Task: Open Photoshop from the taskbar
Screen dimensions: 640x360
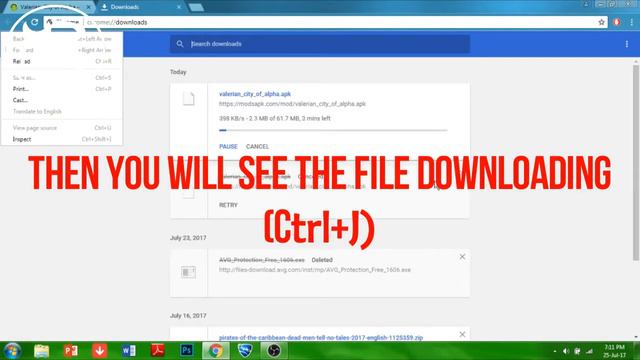Action: pos(187,351)
